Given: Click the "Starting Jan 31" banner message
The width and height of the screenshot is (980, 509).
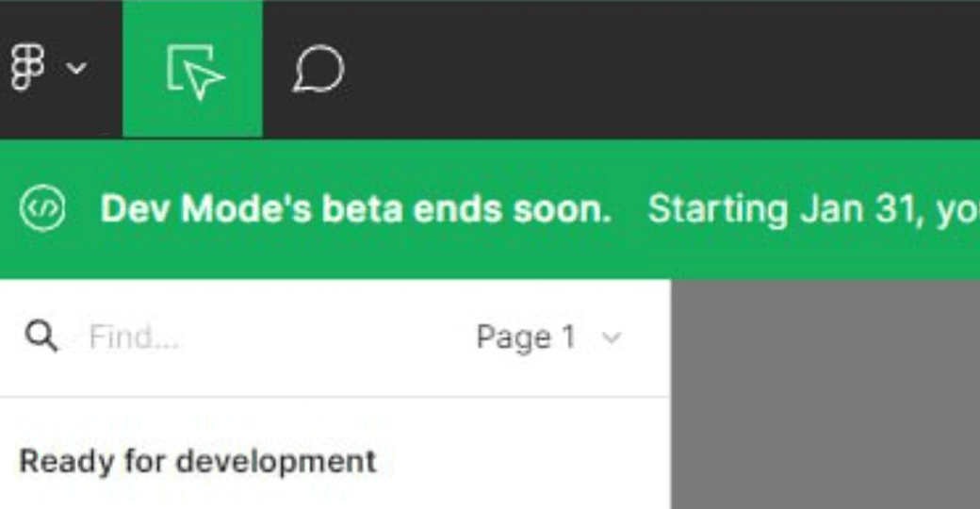Looking at the screenshot, I should coord(814,209).
